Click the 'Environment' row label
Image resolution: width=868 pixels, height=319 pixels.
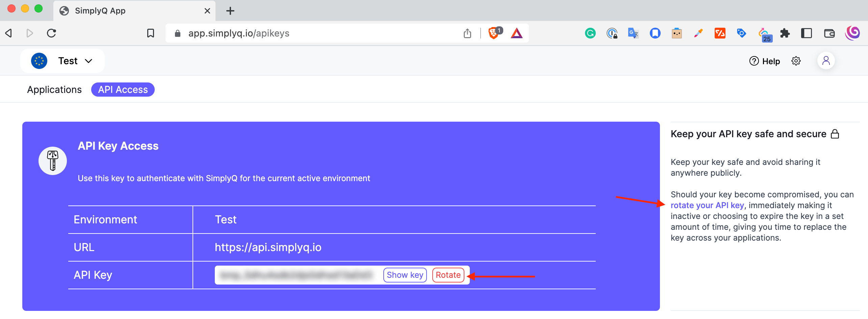coord(105,220)
